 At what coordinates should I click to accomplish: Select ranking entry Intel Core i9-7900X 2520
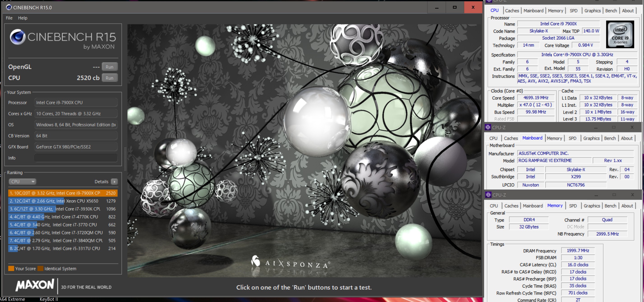63,193
